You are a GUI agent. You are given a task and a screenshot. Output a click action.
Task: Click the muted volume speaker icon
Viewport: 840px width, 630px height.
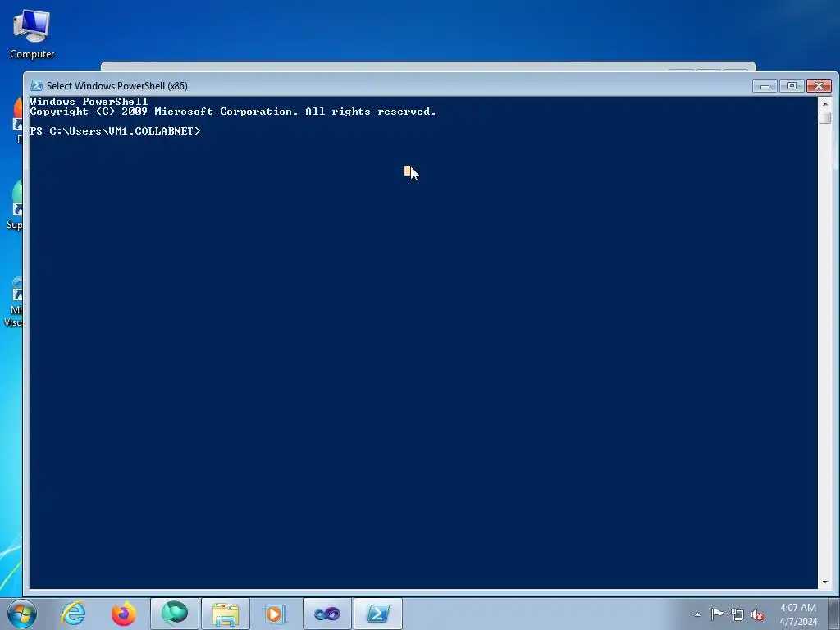point(757,614)
